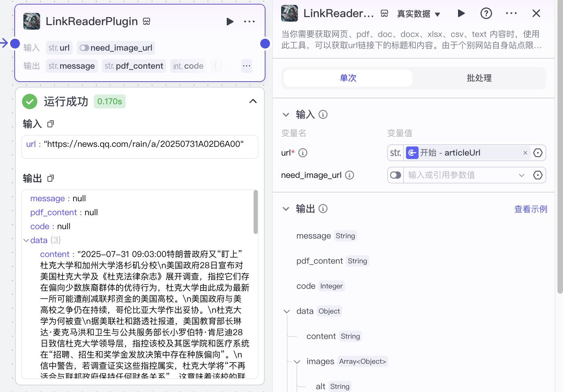Open the more options menu on the node card
The width and height of the screenshot is (563, 392).
coord(249,21)
